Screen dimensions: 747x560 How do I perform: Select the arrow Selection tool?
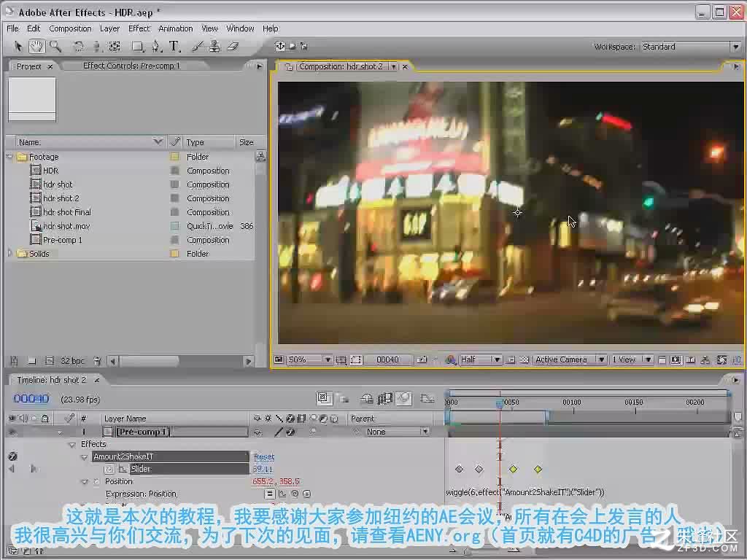coord(18,46)
